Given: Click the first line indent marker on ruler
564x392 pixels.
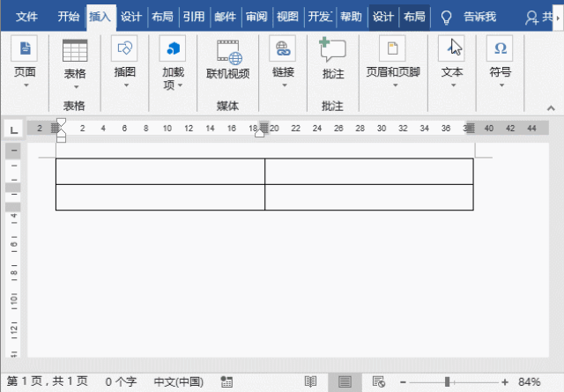Looking at the screenshot, I should [61, 122].
